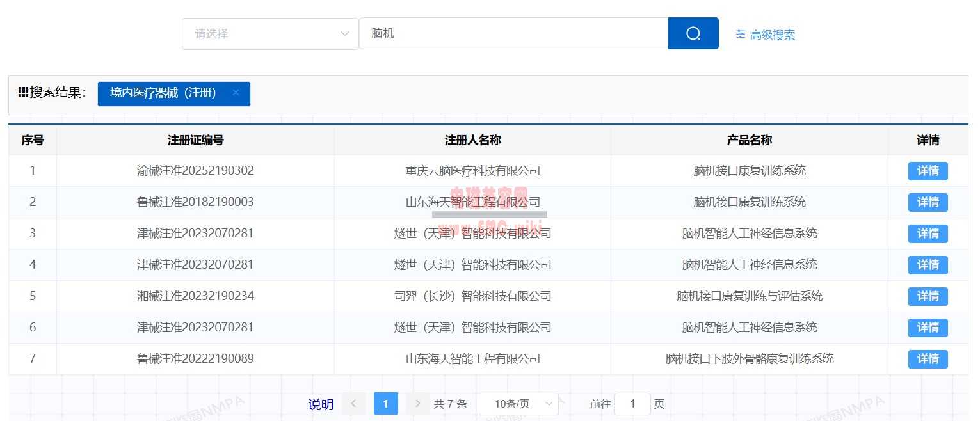Screen dimensions: 980x421
Task: Click the 前往 page number input
Action: 632,404
